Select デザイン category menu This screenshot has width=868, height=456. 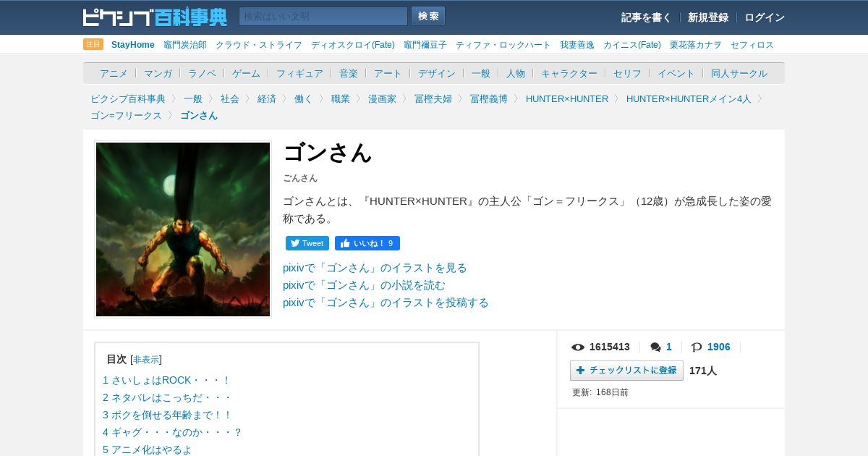pyautogui.click(x=437, y=74)
